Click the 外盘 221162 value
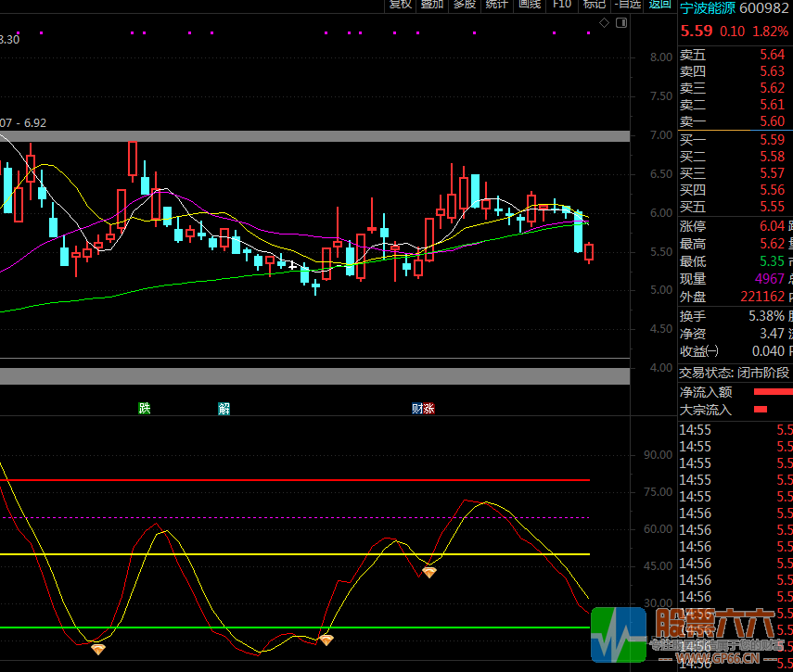Screen dimensions: 793x672 [762, 297]
